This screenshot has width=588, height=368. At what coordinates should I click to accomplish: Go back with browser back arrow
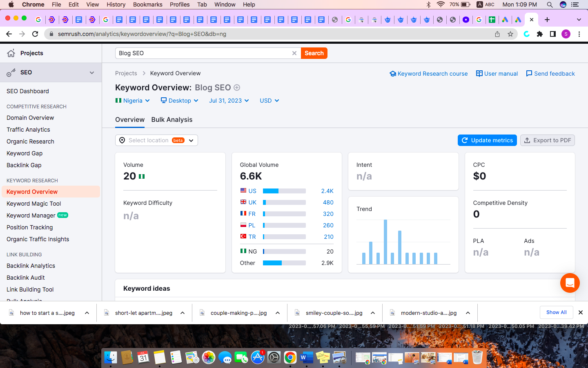pyautogui.click(x=9, y=34)
